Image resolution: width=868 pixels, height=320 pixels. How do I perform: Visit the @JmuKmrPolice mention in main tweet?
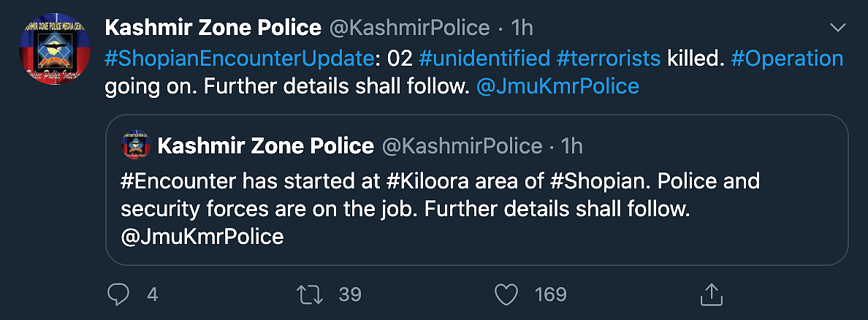coord(557,86)
